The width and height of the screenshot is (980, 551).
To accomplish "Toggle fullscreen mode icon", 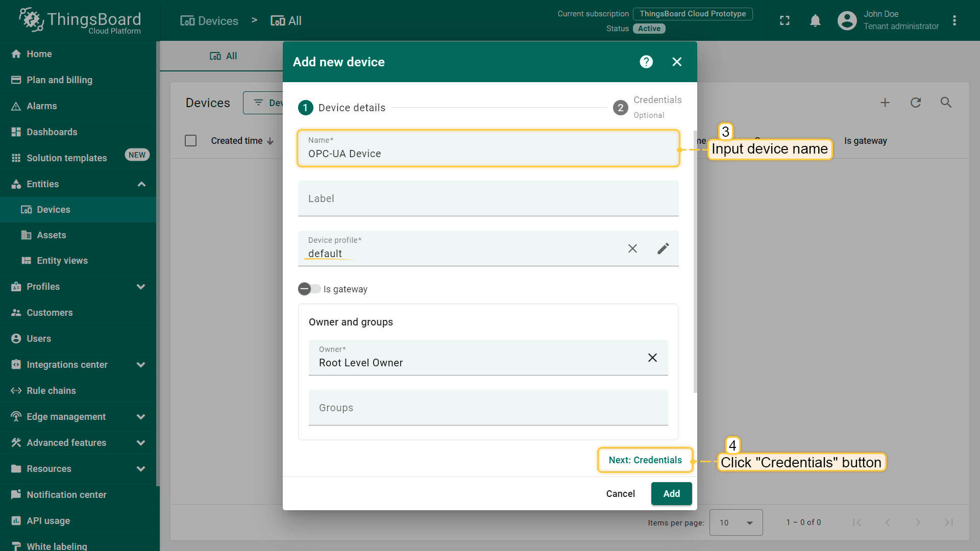I will click(x=785, y=20).
